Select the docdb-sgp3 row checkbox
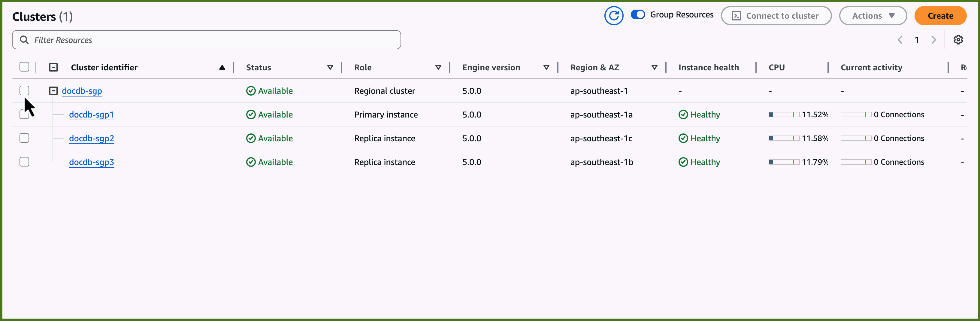The width and height of the screenshot is (980, 321). [x=24, y=162]
